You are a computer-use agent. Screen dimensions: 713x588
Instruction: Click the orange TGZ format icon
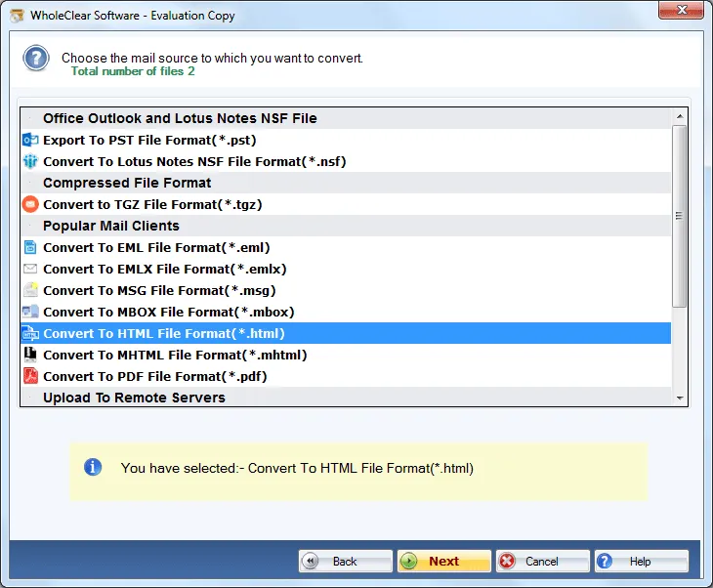point(30,204)
